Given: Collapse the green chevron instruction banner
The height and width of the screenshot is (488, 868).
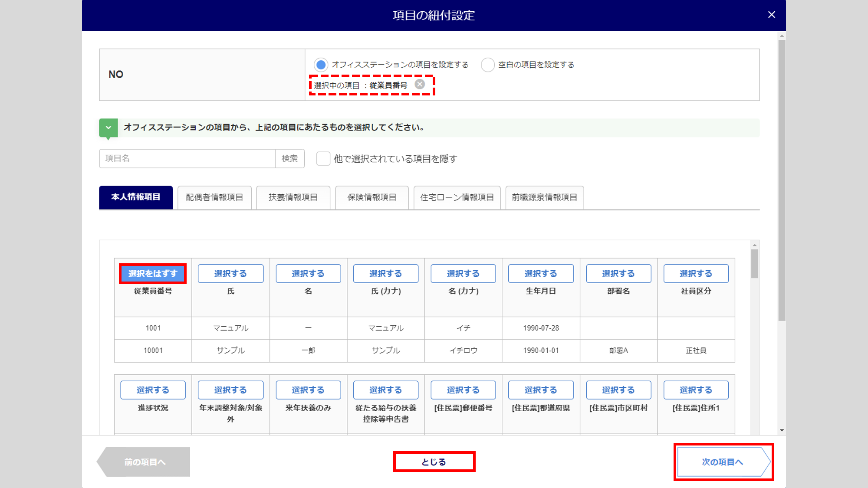Looking at the screenshot, I should [108, 128].
